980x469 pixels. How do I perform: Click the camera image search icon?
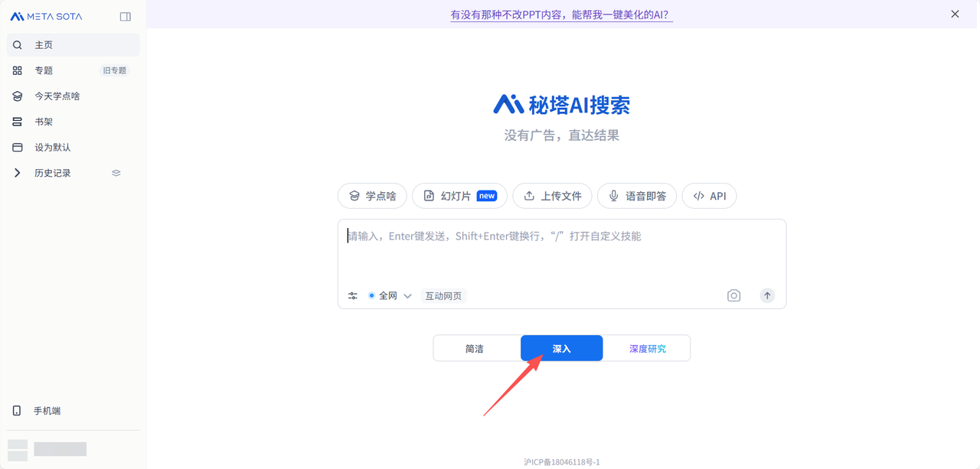733,295
